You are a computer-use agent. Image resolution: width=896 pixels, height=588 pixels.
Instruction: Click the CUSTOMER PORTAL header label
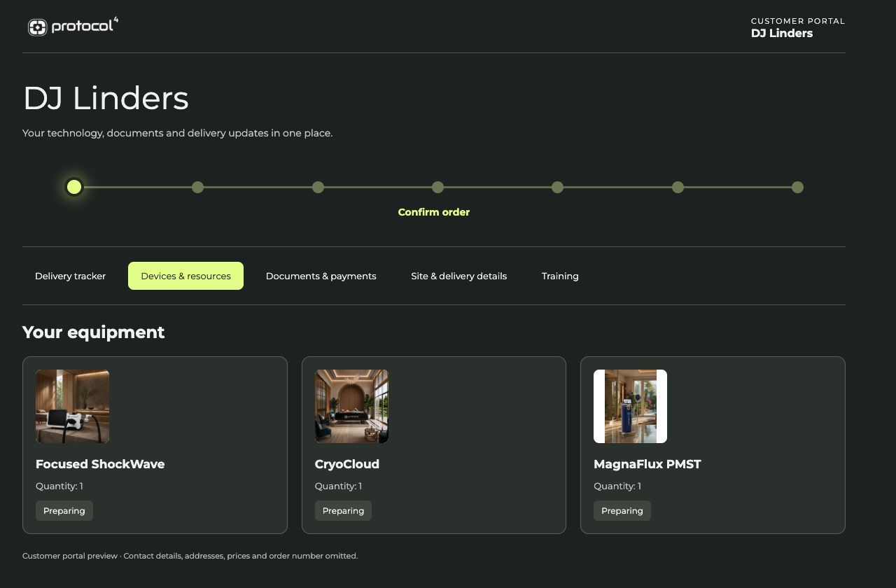[x=798, y=21]
